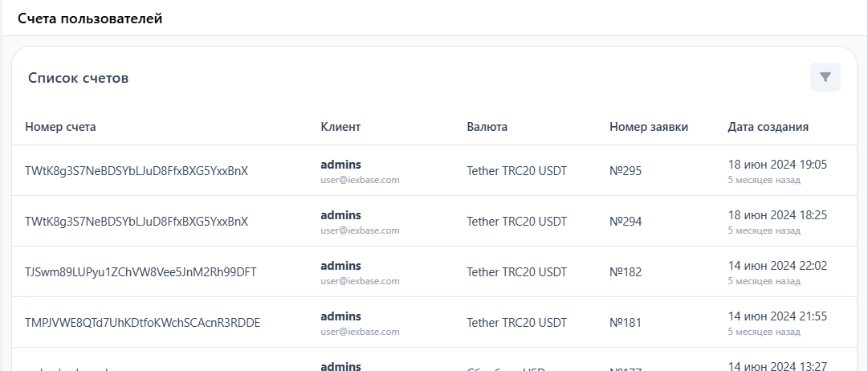The width and height of the screenshot is (868, 371).
Task: Sort by the Номер счета column header
Action: 60,127
